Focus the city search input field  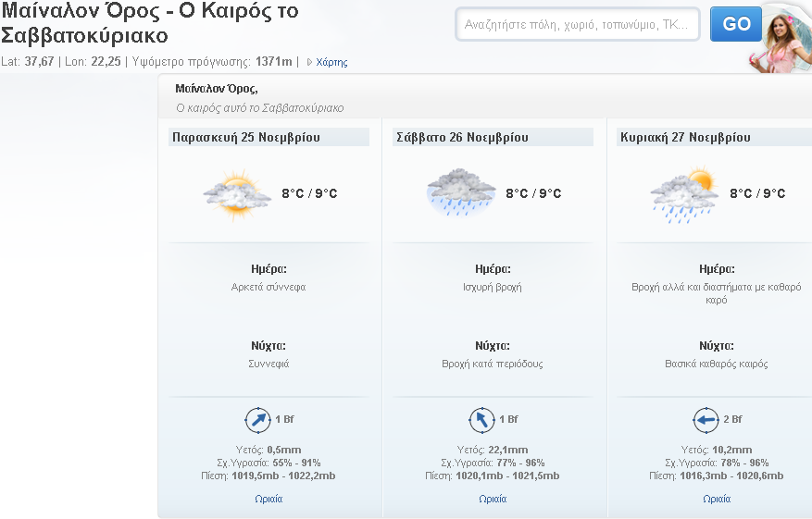[578, 24]
